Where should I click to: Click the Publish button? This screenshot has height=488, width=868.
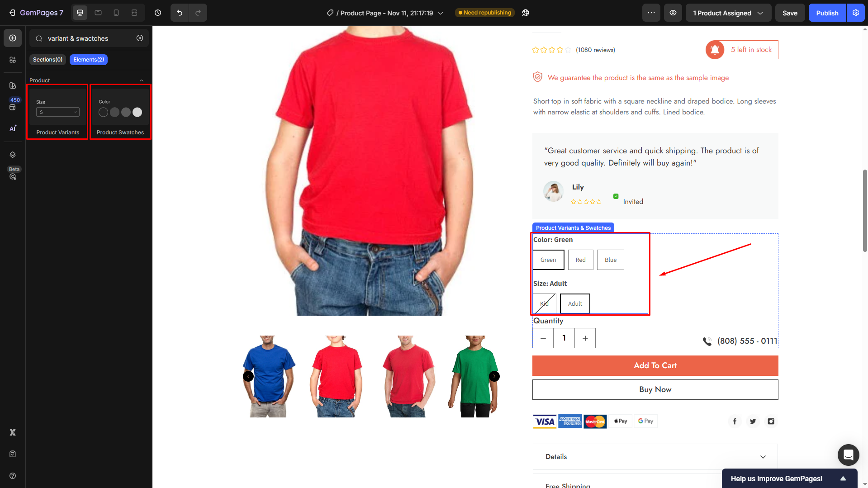point(827,13)
